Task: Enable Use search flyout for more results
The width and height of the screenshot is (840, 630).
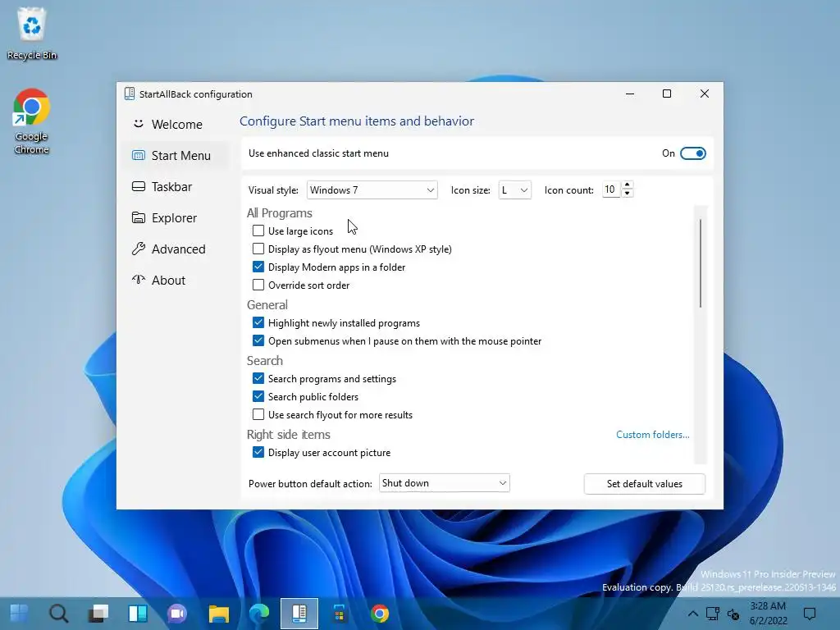Action: [x=258, y=414]
